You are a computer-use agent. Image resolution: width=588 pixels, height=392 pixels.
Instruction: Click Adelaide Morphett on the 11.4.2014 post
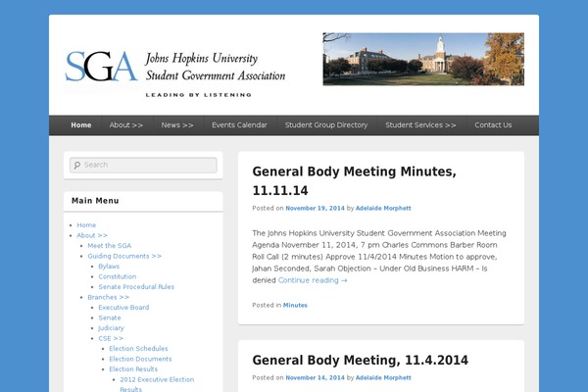383,377
